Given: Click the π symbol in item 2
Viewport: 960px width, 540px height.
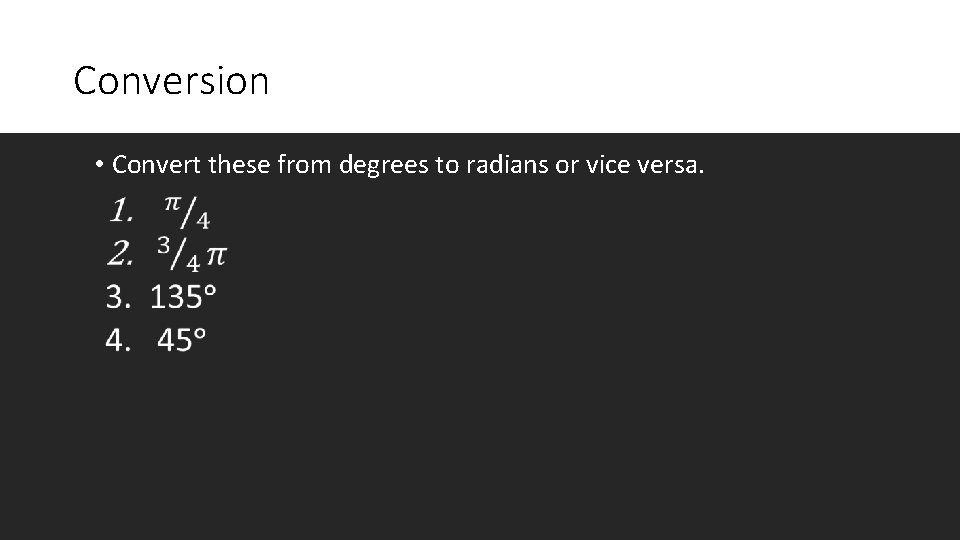Looking at the screenshot, I should click(216, 256).
